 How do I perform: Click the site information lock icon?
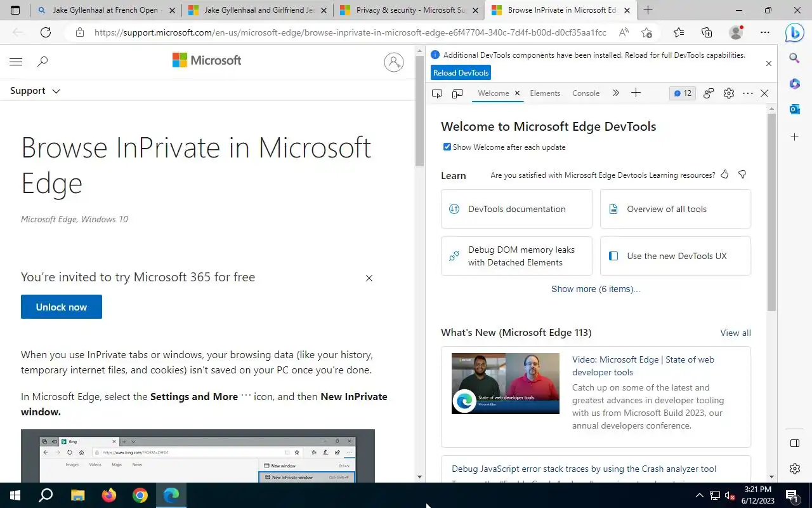(x=79, y=32)
